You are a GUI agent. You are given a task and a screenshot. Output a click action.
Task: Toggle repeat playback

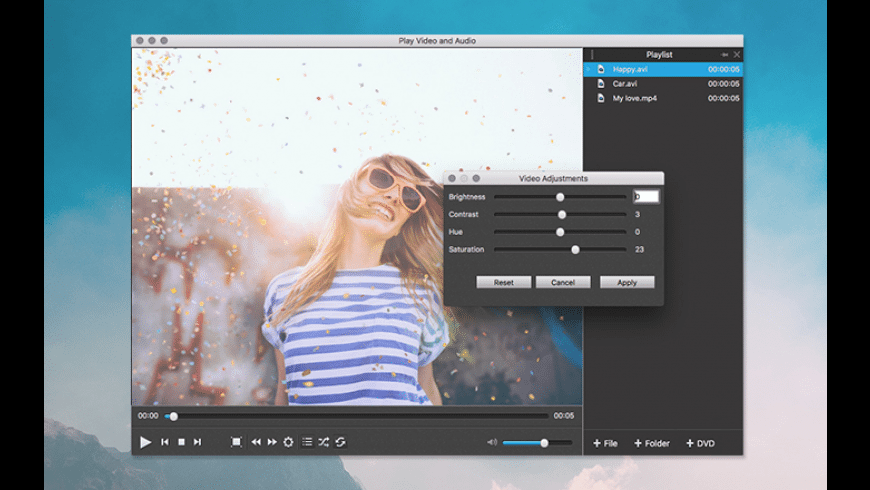(340, 442)
